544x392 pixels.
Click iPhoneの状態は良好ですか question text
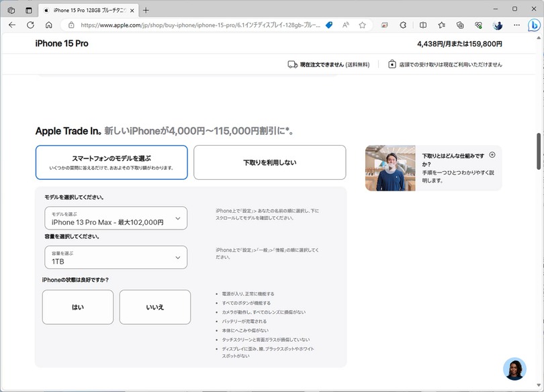coord(75,280)
